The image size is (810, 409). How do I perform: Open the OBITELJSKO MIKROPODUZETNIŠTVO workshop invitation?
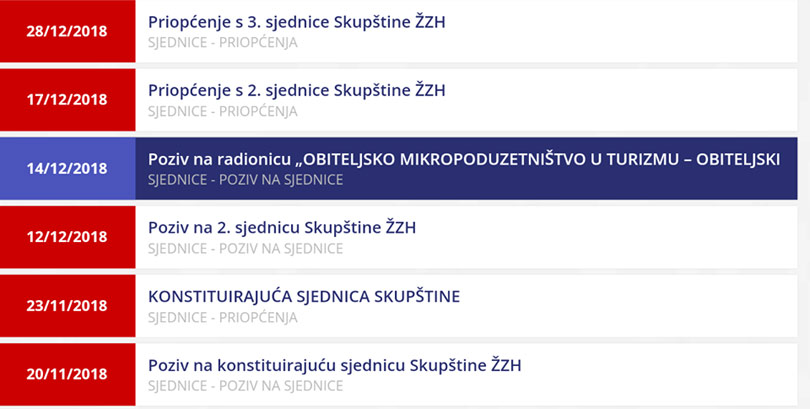[464, 160]
